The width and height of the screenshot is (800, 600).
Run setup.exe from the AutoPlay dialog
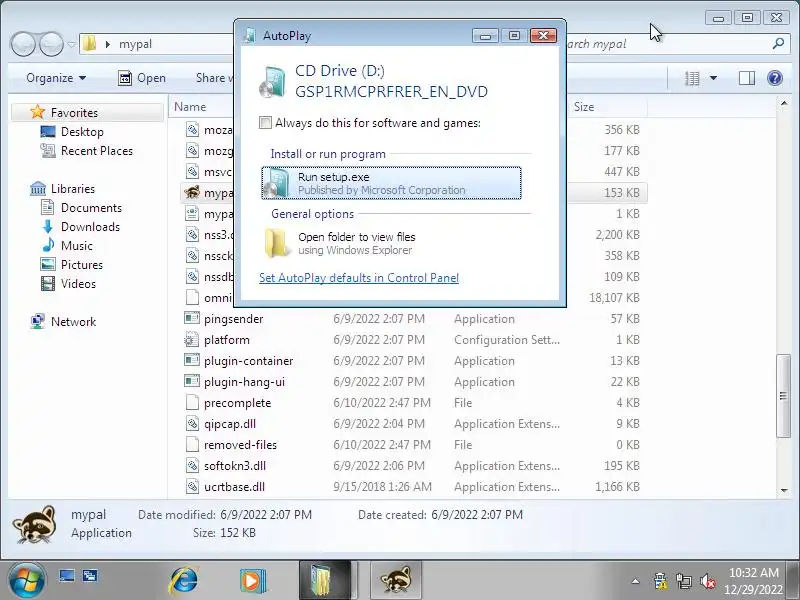[391, 183]
